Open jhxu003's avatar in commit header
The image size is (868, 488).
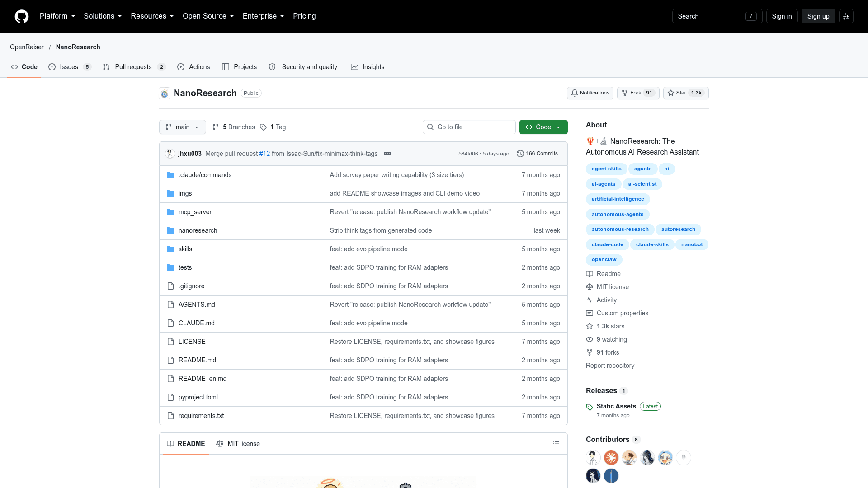coord(170,154)
